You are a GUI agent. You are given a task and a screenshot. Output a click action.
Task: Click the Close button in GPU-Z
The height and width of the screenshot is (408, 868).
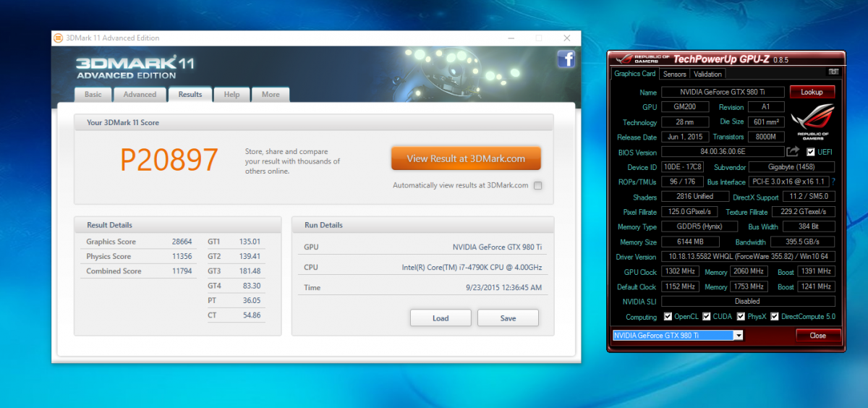818,335
